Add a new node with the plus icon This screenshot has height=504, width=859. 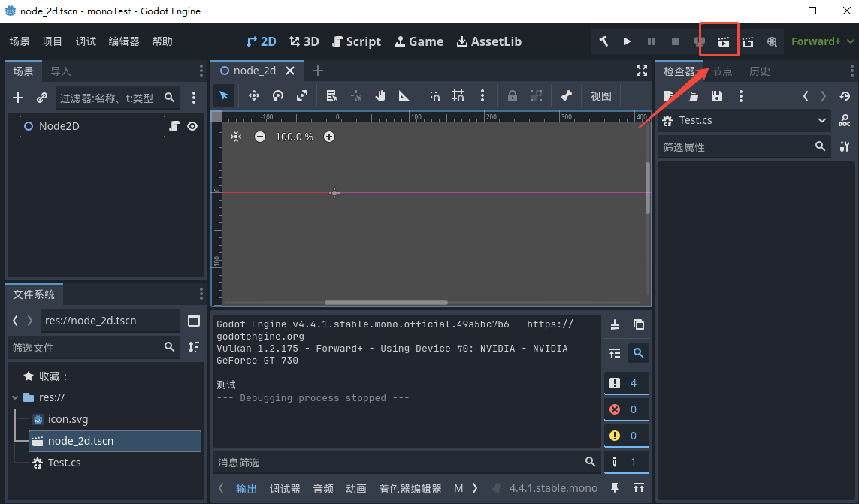[x=18, y=98]
